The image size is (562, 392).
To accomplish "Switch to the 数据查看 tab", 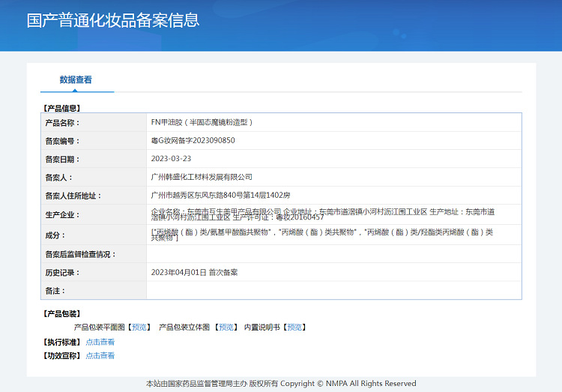I will click(76, 79).
